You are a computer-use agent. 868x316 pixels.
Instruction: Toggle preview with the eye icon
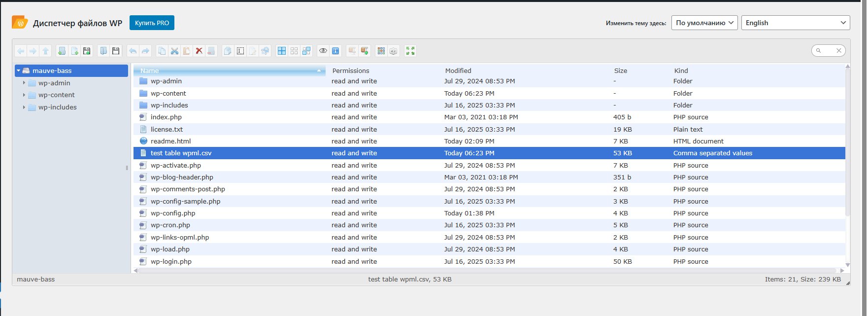click(323, 51)
